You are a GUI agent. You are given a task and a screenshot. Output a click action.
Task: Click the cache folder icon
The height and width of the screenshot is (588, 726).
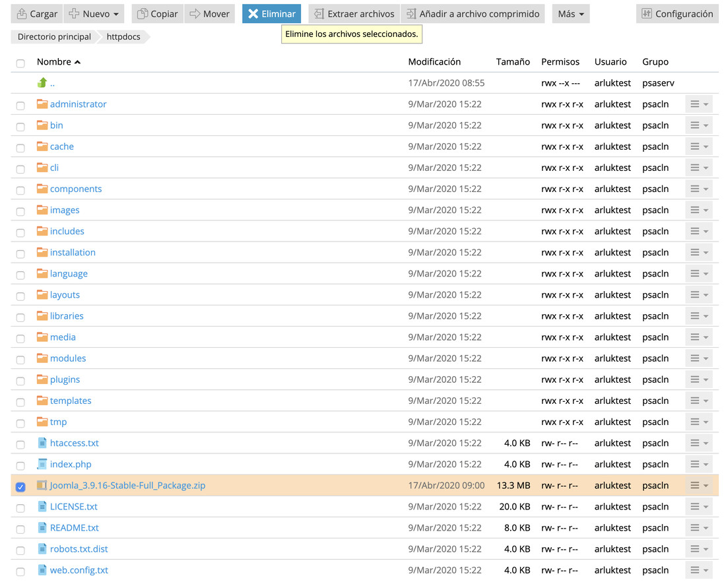(42, 147)
